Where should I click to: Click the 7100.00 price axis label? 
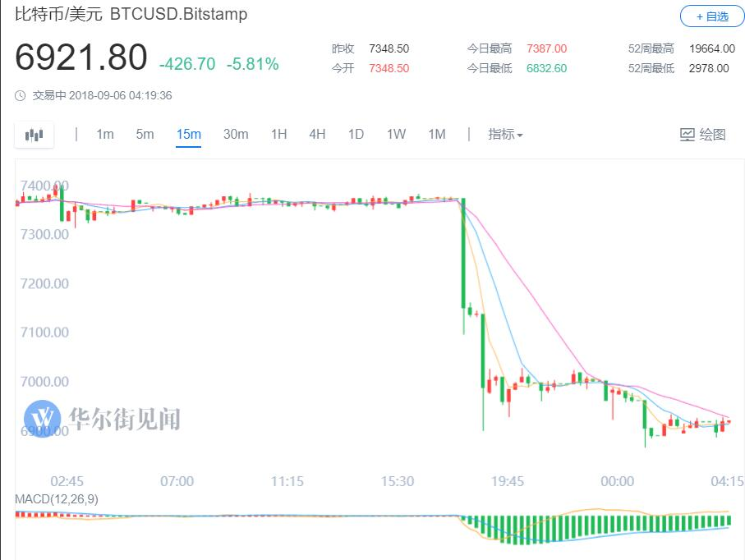tap(44, 333)
